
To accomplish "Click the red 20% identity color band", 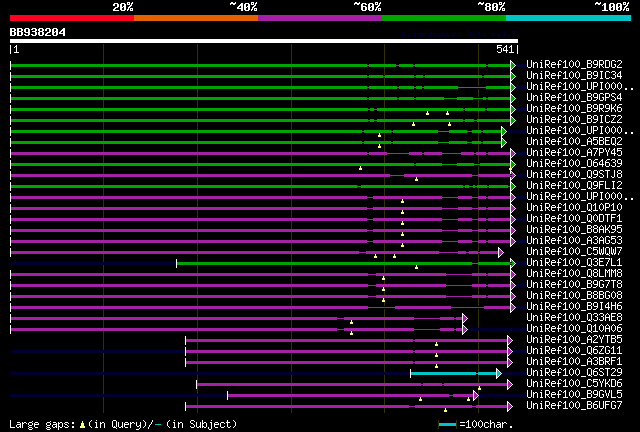I will pos(72,18).
